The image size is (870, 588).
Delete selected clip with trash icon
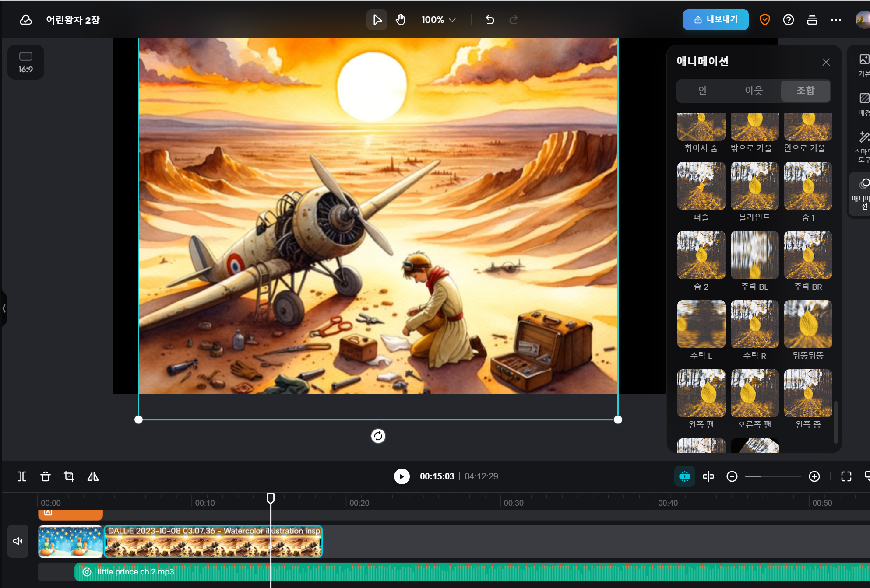tap(46, 476)
